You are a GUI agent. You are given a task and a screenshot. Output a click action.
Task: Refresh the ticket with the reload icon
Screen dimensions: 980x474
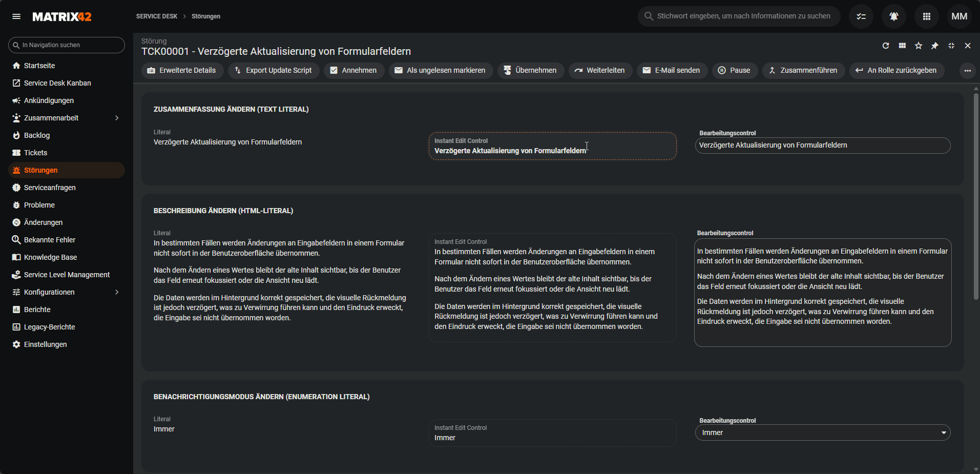tap(886, 46)
